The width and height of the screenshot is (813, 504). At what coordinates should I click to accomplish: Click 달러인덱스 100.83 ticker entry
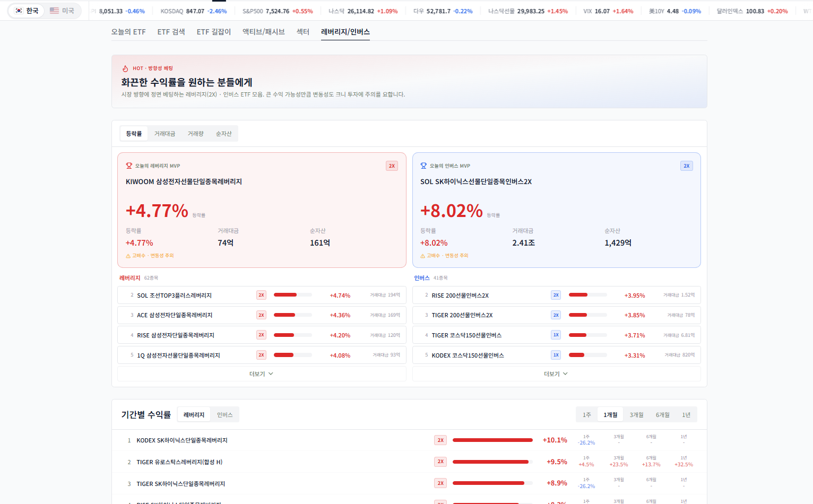click(752, 11)
